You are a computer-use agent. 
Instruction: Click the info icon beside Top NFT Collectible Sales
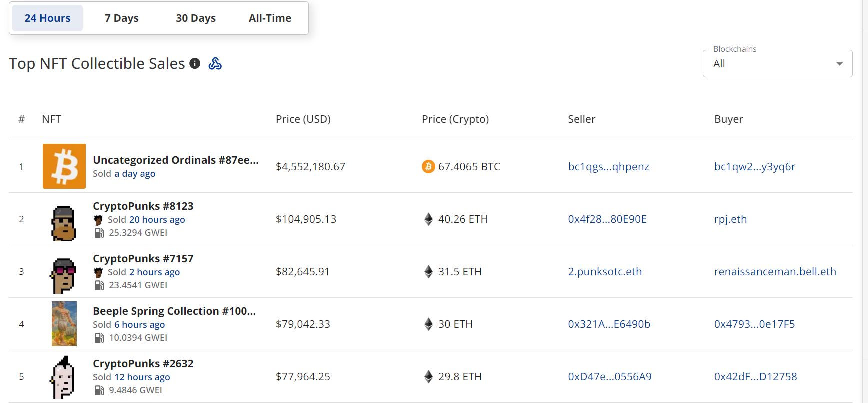(195, 63)
